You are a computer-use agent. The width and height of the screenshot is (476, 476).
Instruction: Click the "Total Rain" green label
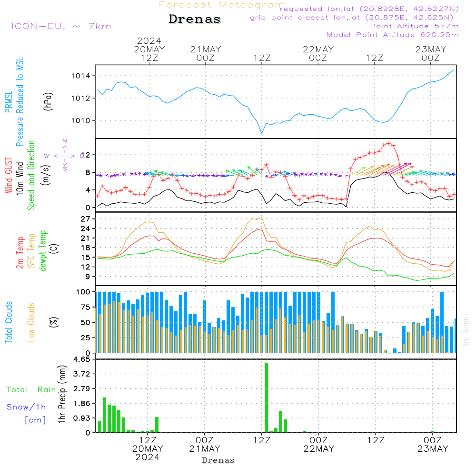31,390
